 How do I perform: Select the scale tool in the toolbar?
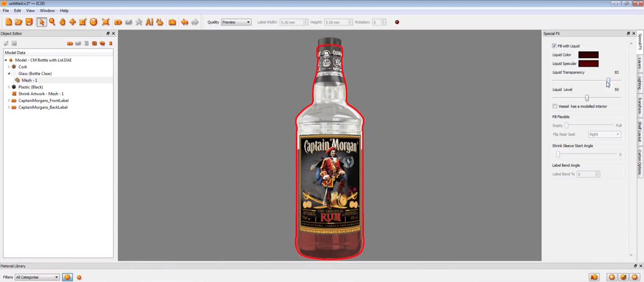click(x=82, y=22)
